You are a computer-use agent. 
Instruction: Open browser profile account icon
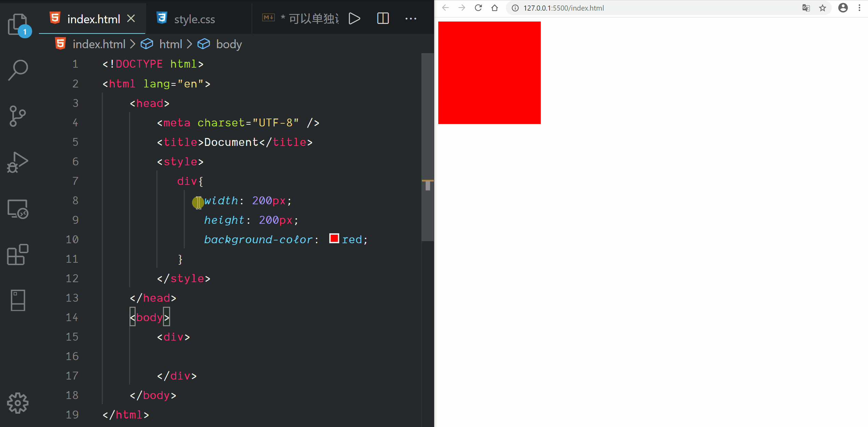coord(843,8)
